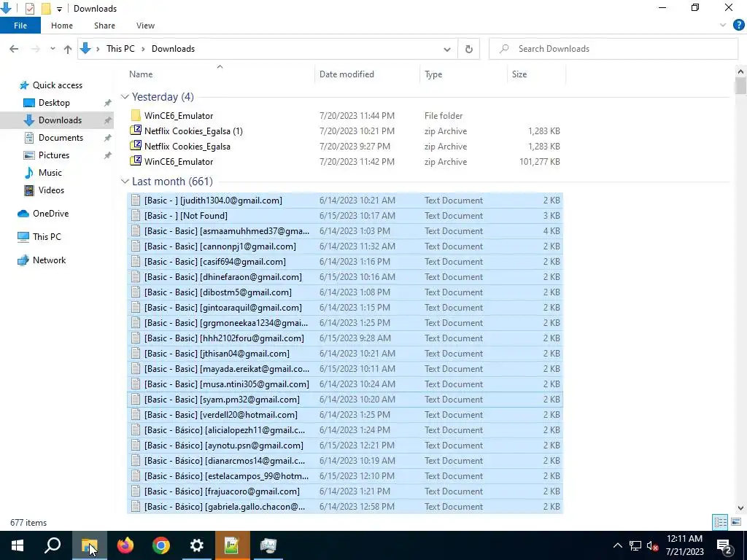This screenshot has height=560, width=747.
Task: Open the File ribbon tab
Action: click(x=20, y=26)
